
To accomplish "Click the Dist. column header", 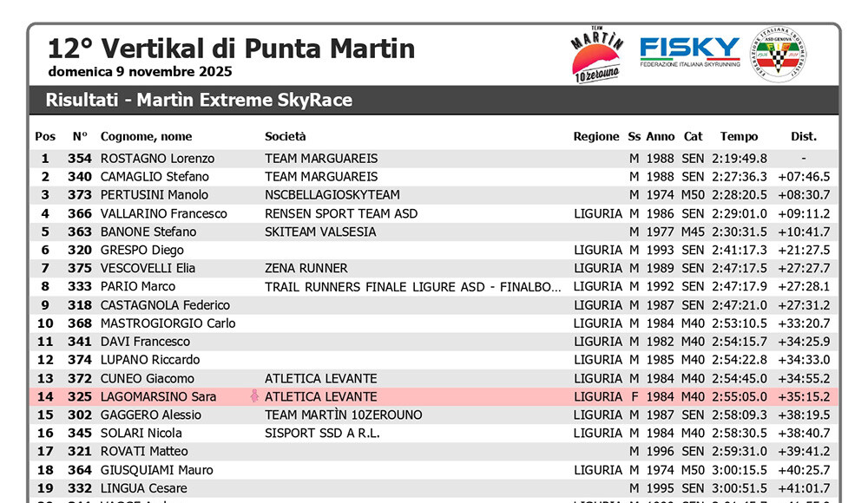I will tap(803, 136).
